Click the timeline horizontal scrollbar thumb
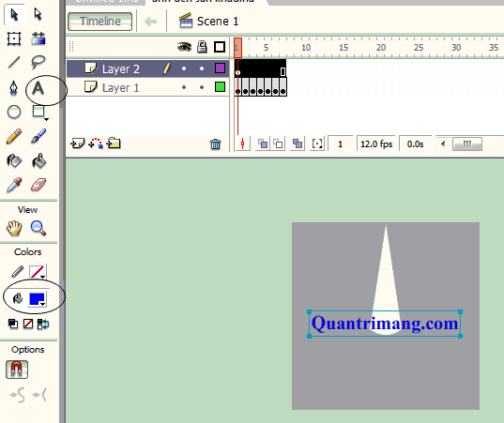The height and width of the screenshot is (423, 504). click(x=467, y=144)
